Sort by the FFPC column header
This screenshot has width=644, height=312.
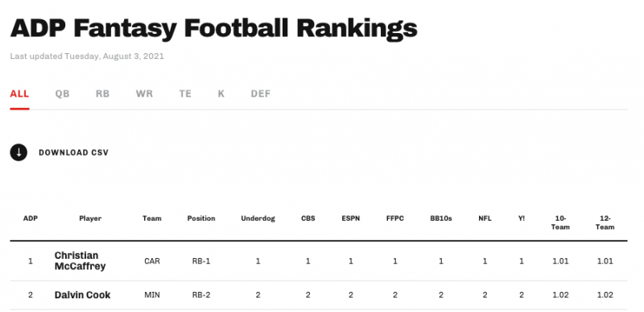(395, 218)
